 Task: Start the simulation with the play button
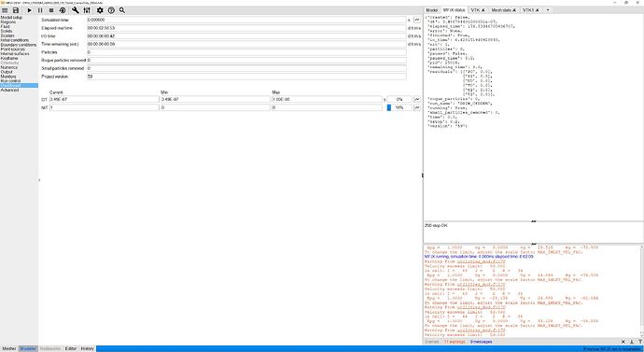pos(30,10)
